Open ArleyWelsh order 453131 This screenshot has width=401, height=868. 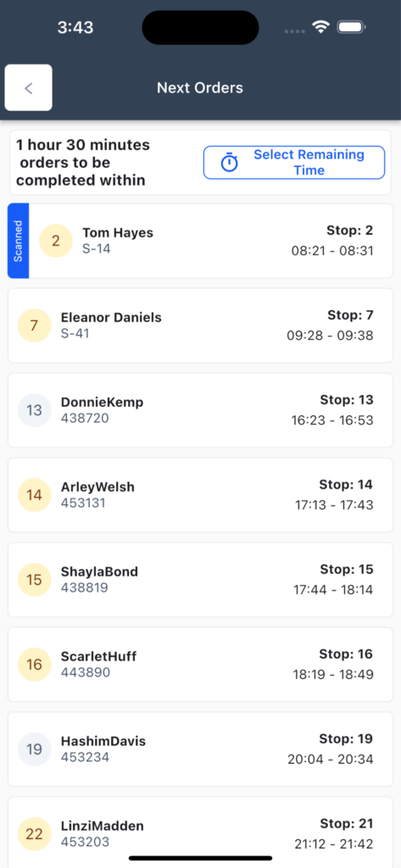pyautogui.click(x=200, y=495)
